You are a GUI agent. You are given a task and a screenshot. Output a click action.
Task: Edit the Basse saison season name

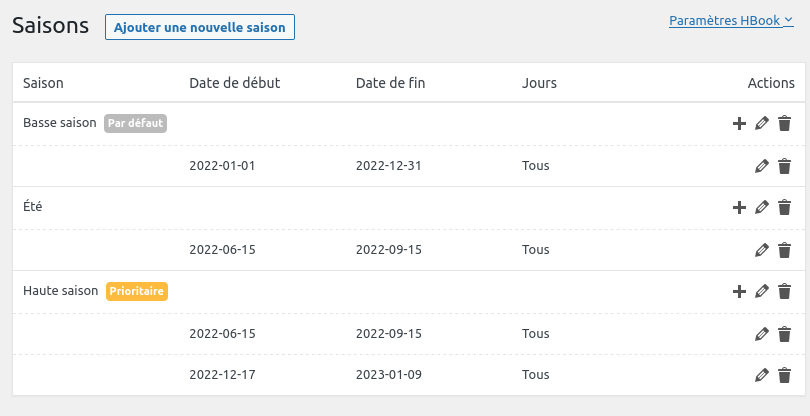(x=762, y=123)
